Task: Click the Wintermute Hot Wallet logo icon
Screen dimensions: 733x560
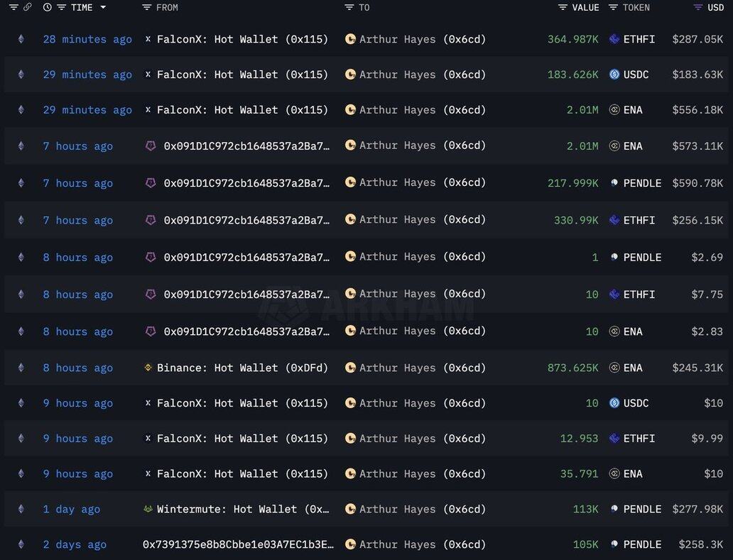Action: 148,509
